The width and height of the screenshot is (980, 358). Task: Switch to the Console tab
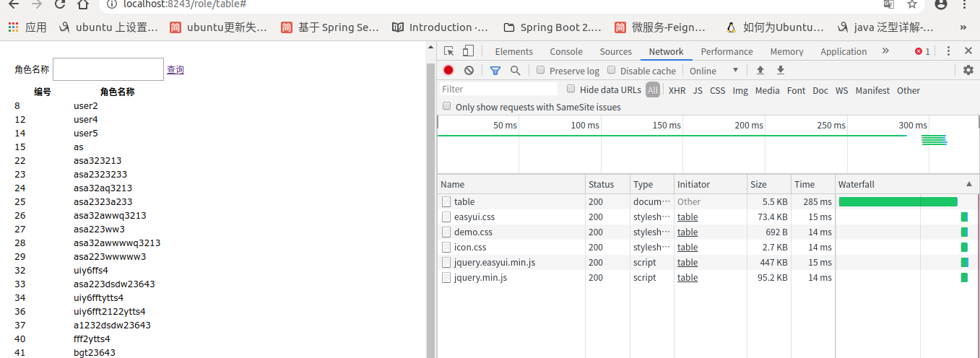566,51
